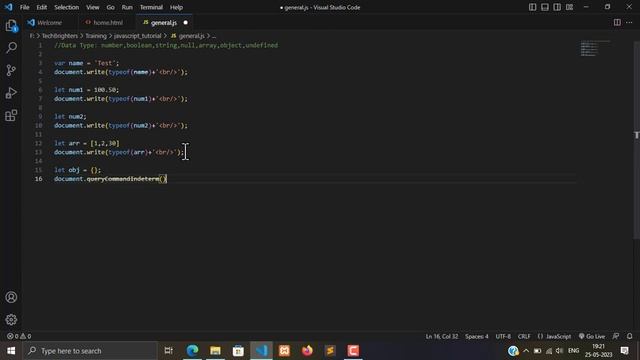This screenshot has height=360, width=640.
Task: Open the Extensions view icon
Action: [x=11, y=116]
